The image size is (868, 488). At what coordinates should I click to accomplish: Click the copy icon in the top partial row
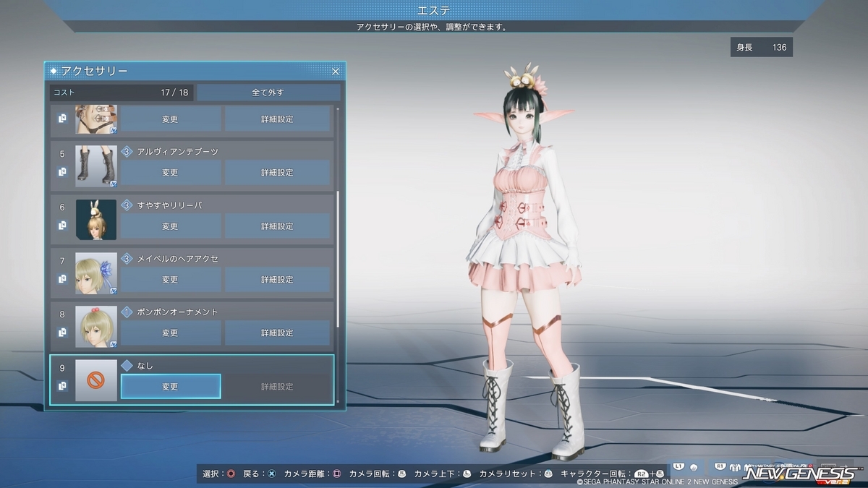(x=62, y=118)
